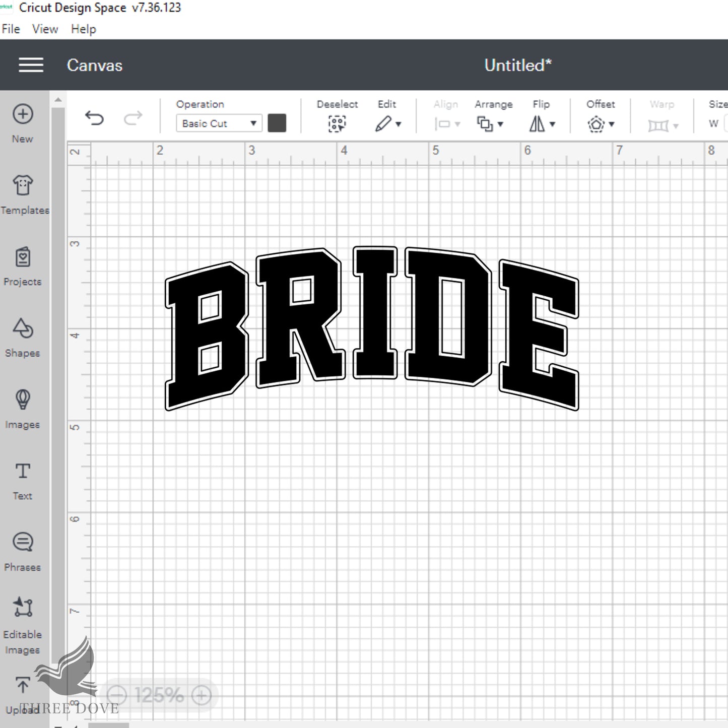Expand the Align dropdown arrow
This screenshot has height=728, width=728.
(x=457, y=124)
